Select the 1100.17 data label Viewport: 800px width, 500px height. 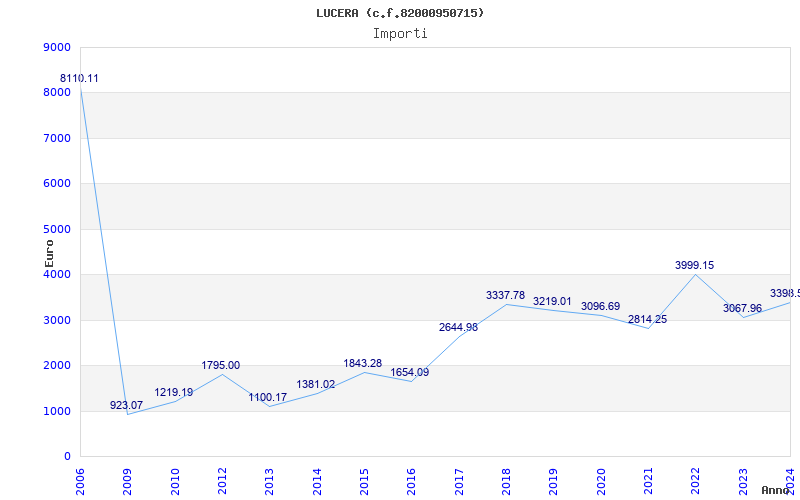coord(268,397)
